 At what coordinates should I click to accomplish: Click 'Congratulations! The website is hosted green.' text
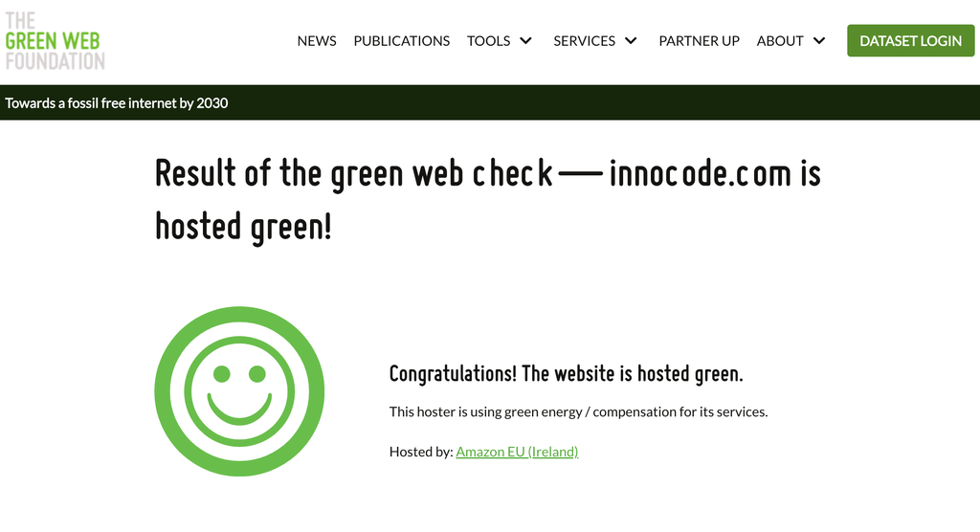(x=567, y=374)
